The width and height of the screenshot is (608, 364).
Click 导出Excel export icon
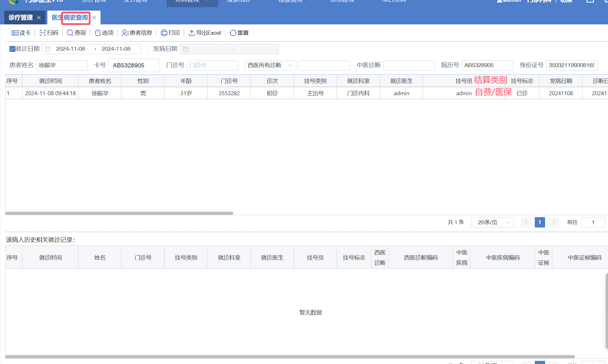pyautogui.click(x=192, y=33)
